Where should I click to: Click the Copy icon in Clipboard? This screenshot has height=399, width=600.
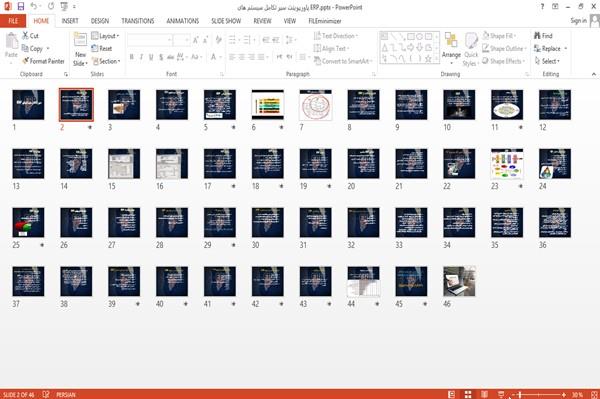(25, 48)
